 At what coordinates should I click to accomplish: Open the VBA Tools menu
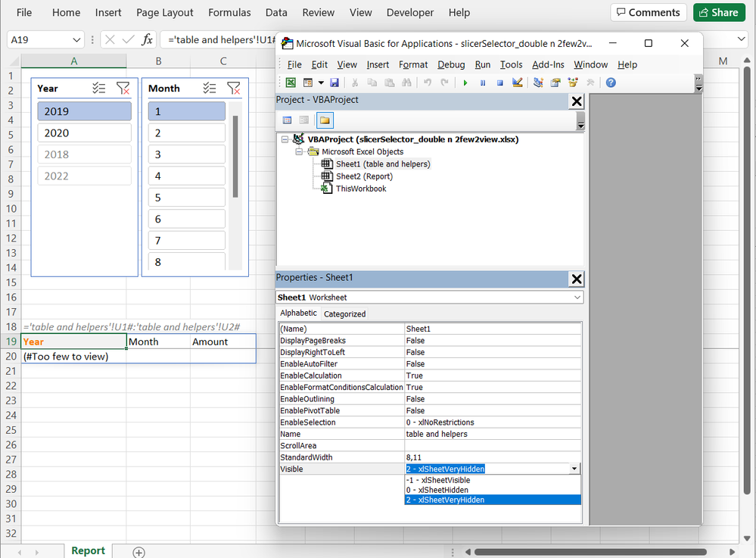click(511, 64)
